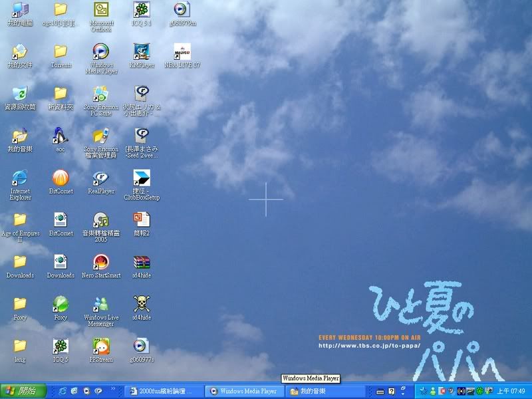The height and width of the screenshot is (399, 532).
Task: Activate the 我的音樂 folder taskbar button
Action: click(x=325, y=391)
